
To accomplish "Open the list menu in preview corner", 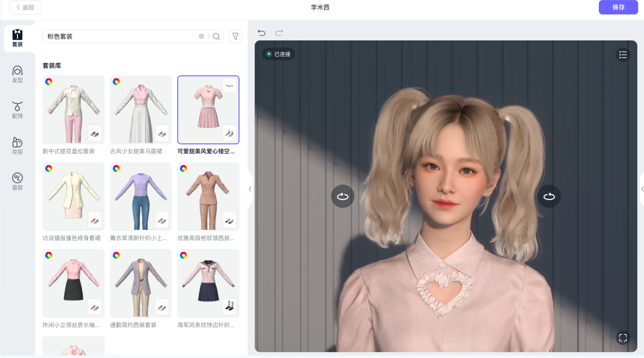I will coord(623,55).
